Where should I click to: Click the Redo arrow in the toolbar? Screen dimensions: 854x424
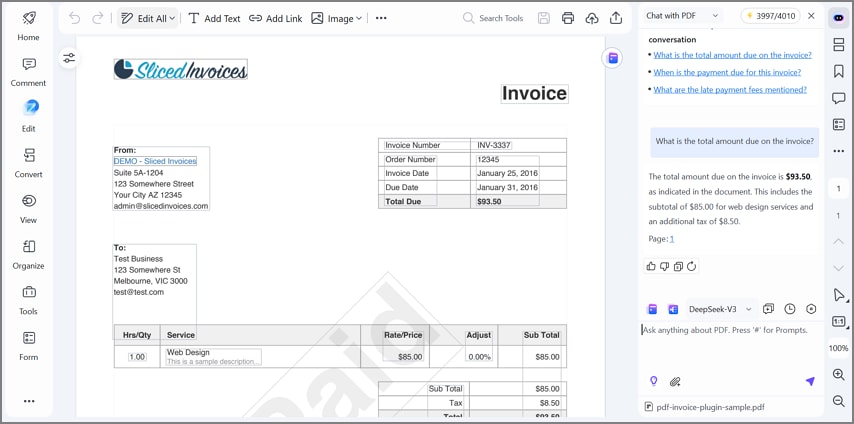pyautogui.click(x=97, y=18)
